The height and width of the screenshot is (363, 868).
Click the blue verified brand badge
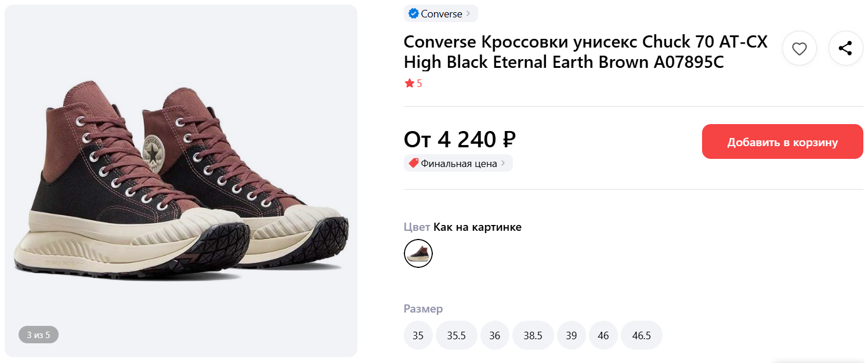(414, 14)
